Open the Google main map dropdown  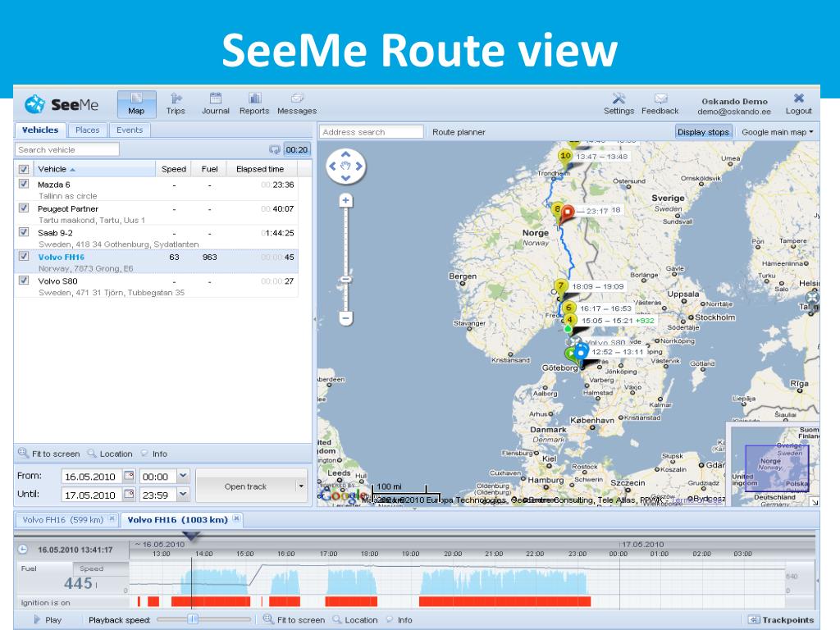(777, 132)
